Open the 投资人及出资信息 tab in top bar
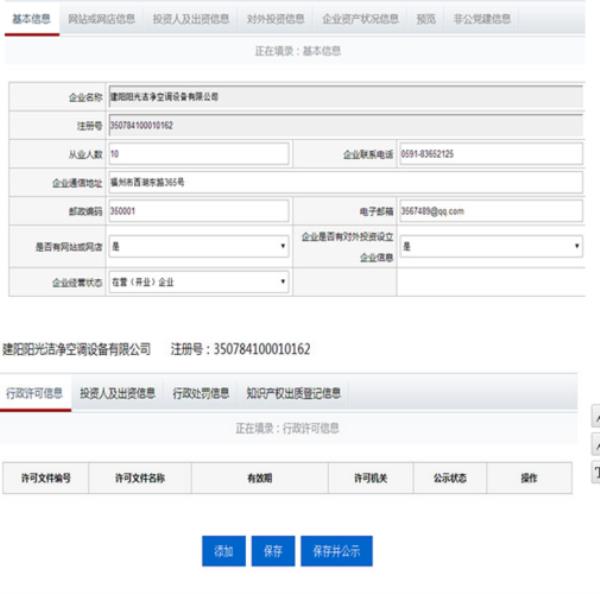This screenshot has height=594, width=600. pos(191,19)
